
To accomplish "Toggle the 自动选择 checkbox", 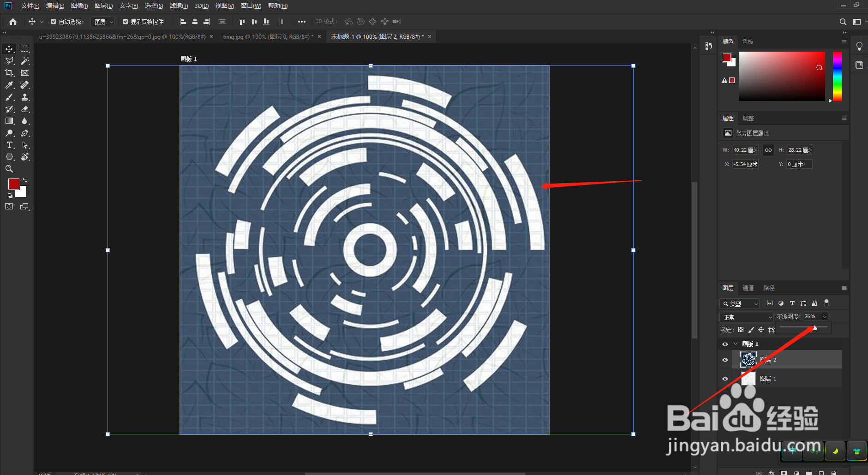I will 54,22.
